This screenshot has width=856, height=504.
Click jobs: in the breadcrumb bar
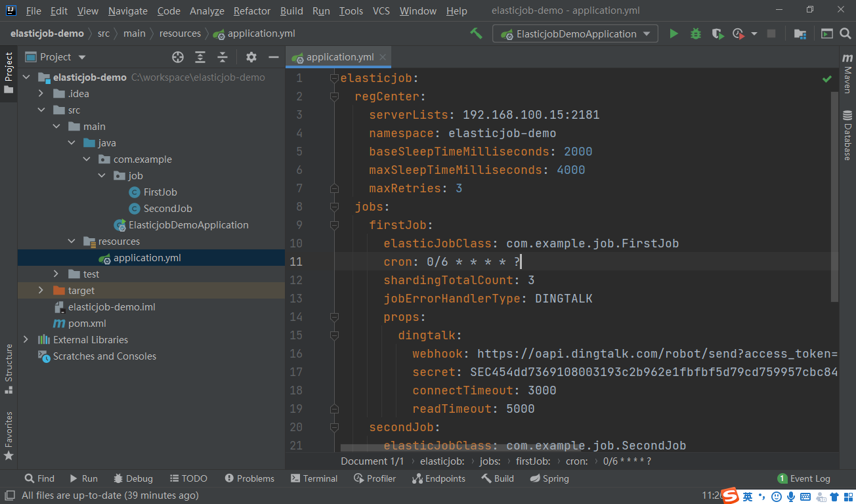[x=490, y=461]
